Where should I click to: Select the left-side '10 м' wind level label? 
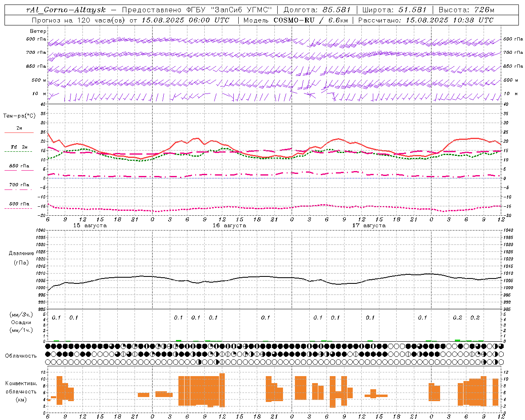[39, 94]
